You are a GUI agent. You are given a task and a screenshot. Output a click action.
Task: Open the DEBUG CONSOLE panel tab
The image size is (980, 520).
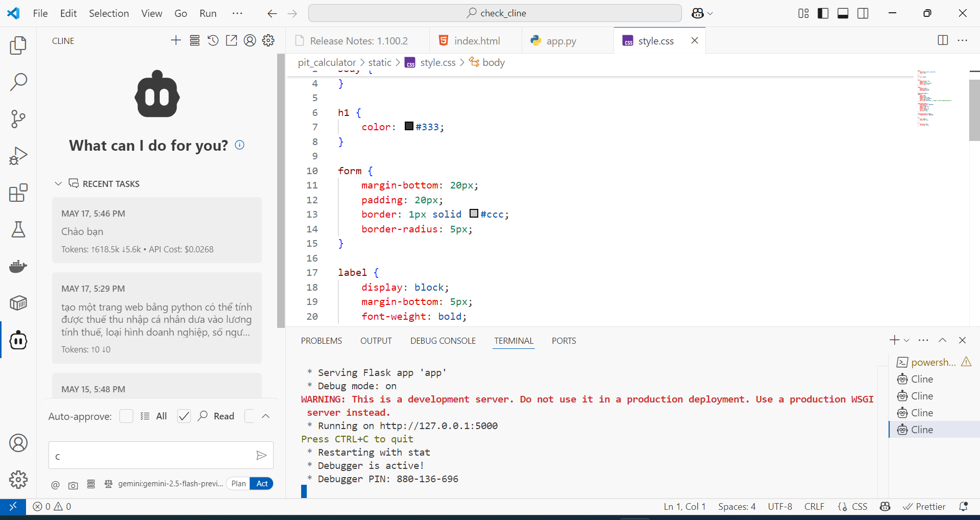[443, 341]
